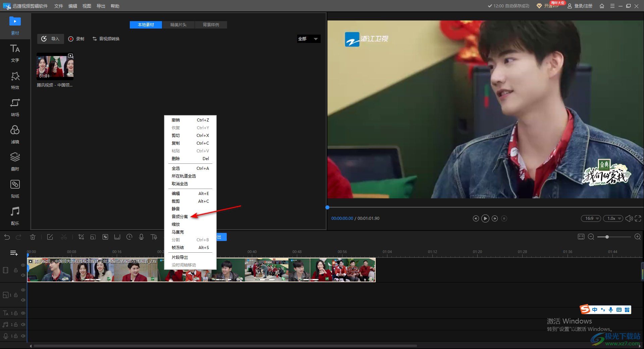644x349 pixels.
Task: Select the imported video thumbnail 腾讯视频
Action: (55, 66)
